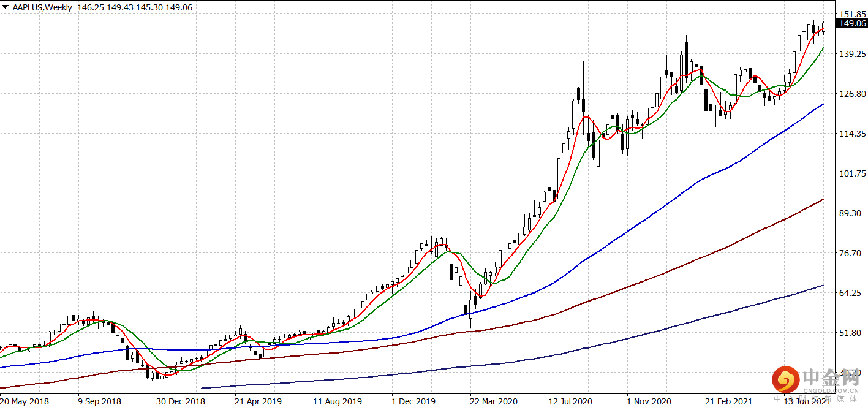This screenshot has width=868, height=410.
Task: Click the 1 Nov 2020 date label
Action: click(x=649, y=401)
